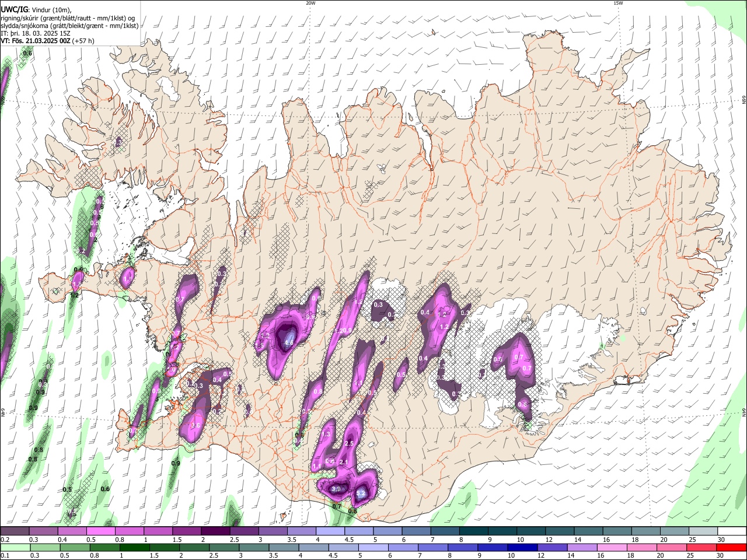This screenshot has height=560, width=747.
Task: Pick the darkest green 1–1.5 swatch in rain legend
Action: (x=134, y=547)
